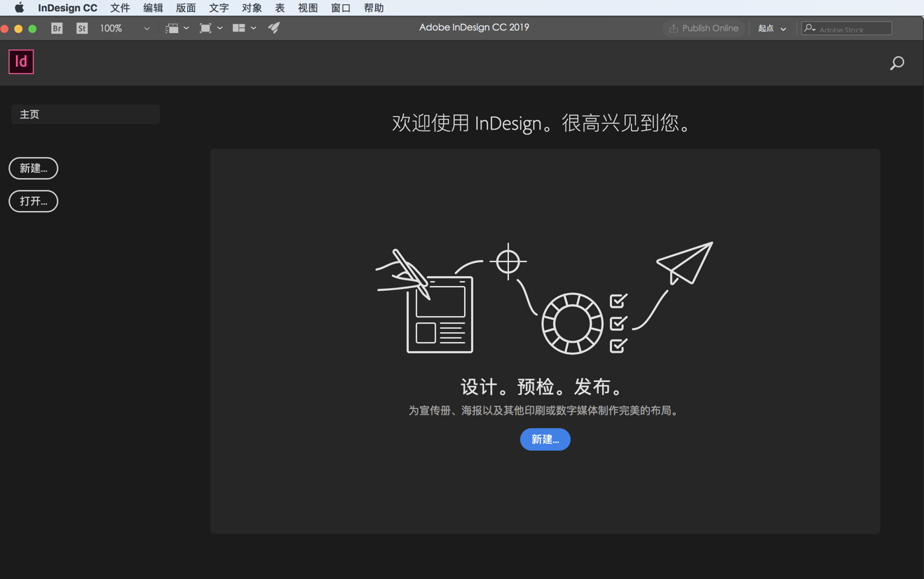Click the Adobe Stock search magnifier icon
This screenshot has height=579, width=924.
click(810, 29)
